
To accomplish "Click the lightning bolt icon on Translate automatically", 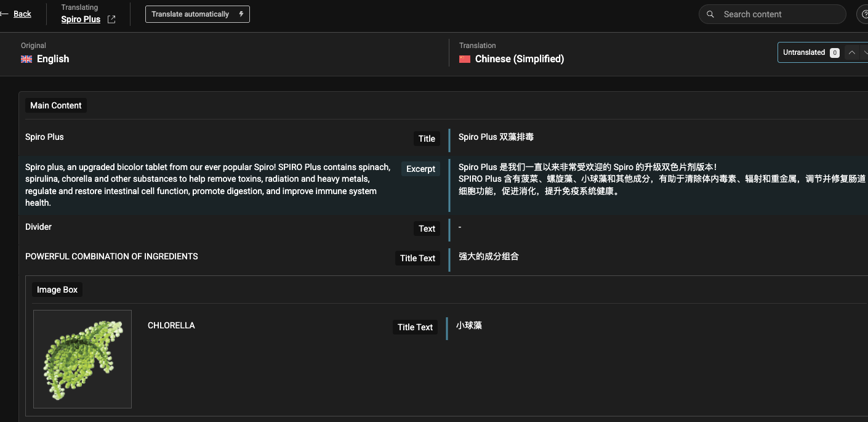I will (241, 14).
